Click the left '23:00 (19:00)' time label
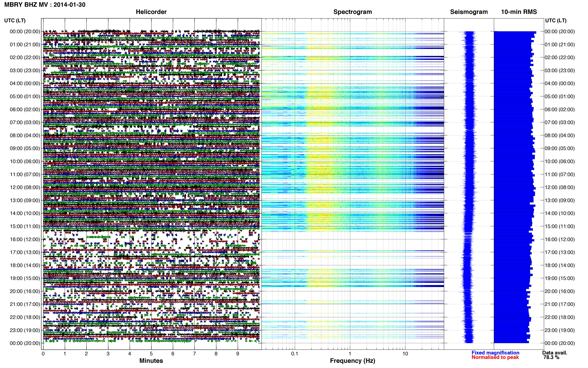The height and width of the screenshot is (368, 588). coord(25,330)
